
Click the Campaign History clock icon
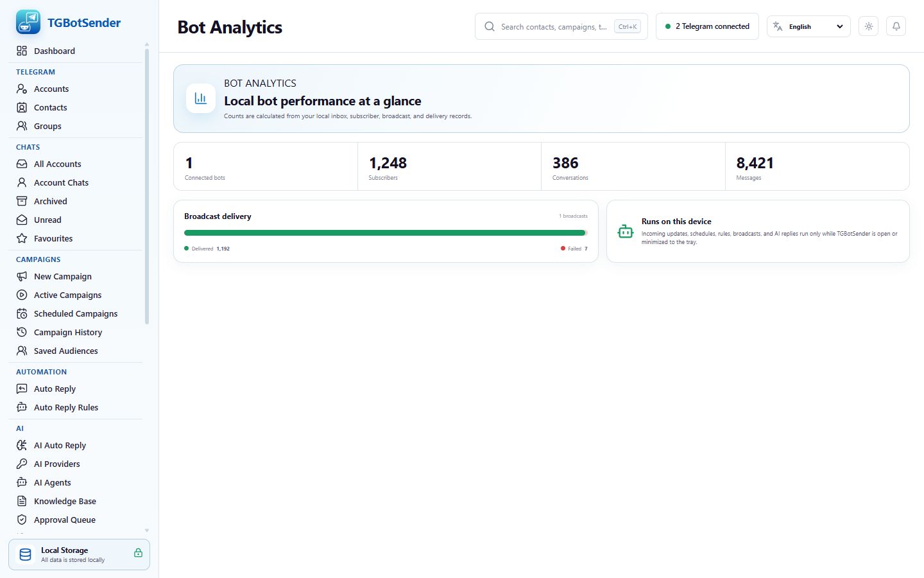(x=22, y=332)
